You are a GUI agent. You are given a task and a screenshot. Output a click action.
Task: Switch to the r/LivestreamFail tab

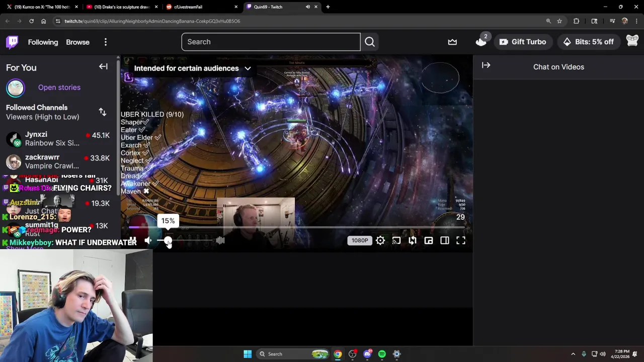[x=202, y=7]
